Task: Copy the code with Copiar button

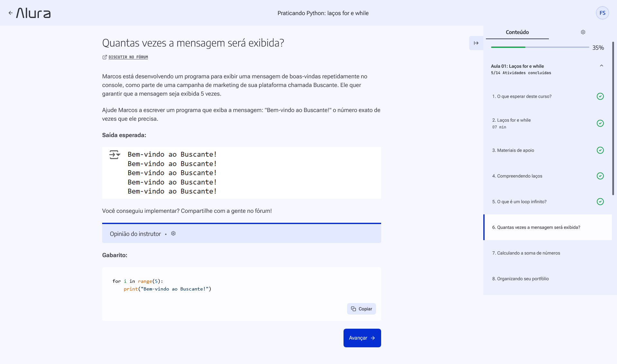Action: (x=361, y=309)
